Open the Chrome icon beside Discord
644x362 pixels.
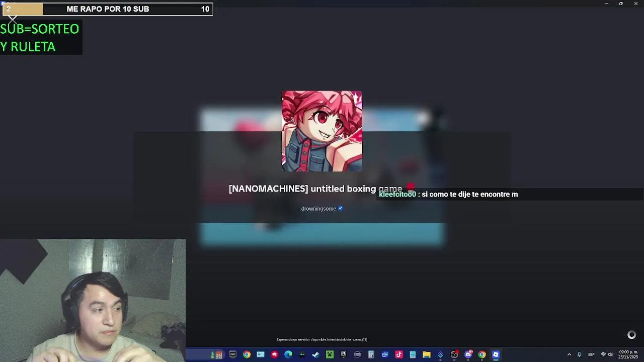tap(482, 354)
